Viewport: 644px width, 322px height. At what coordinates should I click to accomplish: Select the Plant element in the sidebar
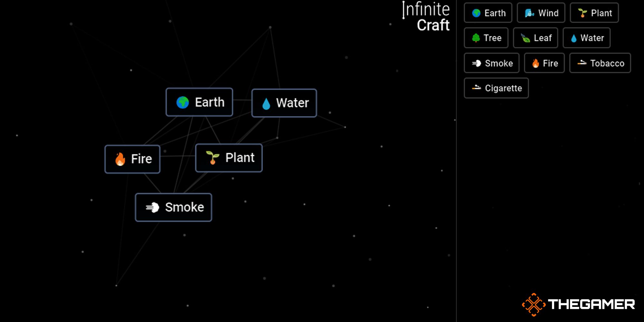[594, 13]
